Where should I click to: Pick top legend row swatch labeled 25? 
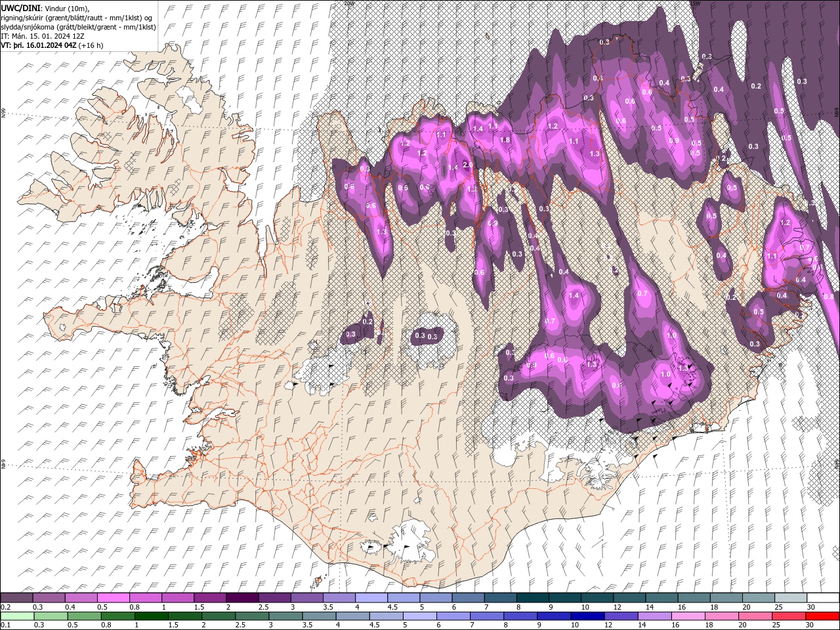tap(791, 598)
